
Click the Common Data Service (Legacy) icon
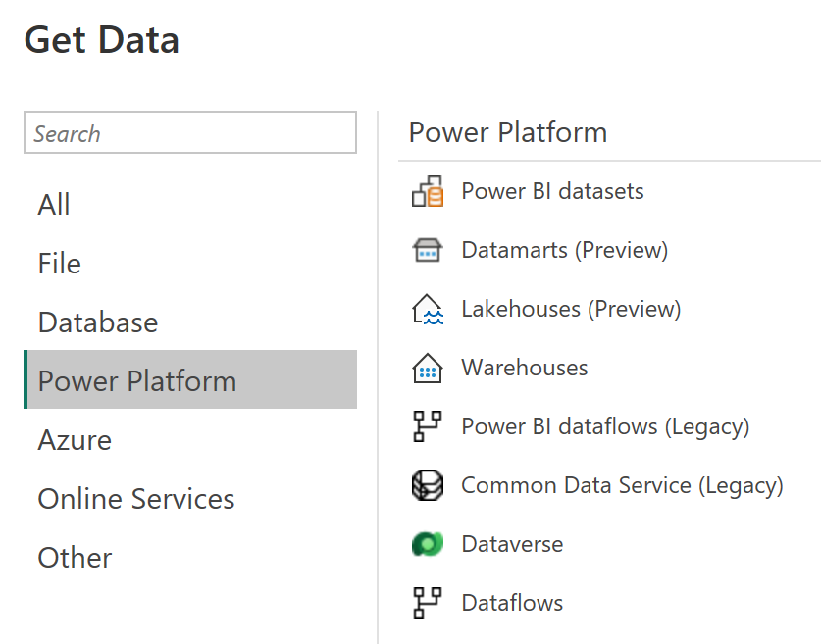pyautogui.click(x=428, y=485)
